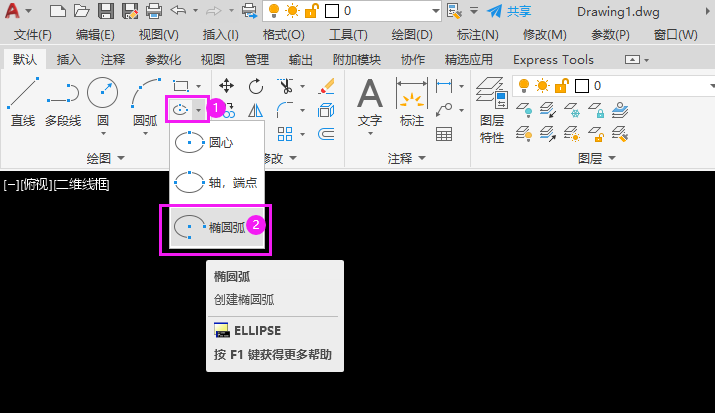
Task: Switch to Express Tools tab
Action: (553, 60)
